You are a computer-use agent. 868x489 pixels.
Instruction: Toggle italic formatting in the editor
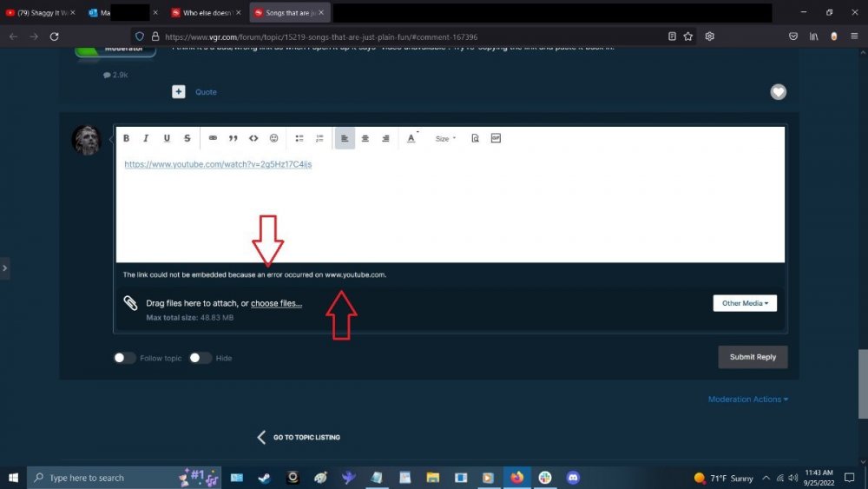(146, 138)
